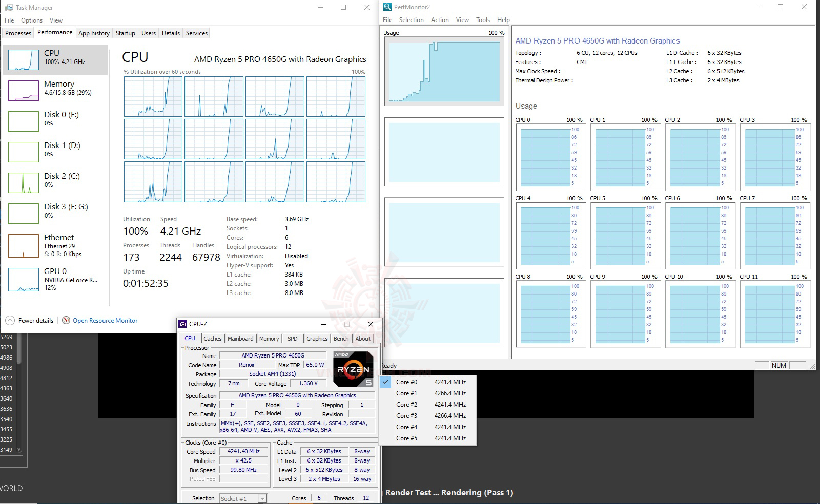Select Disk 0 (E:) in the sidebar
Viewport: 820px width, 504px height.
tap(55, 121)
